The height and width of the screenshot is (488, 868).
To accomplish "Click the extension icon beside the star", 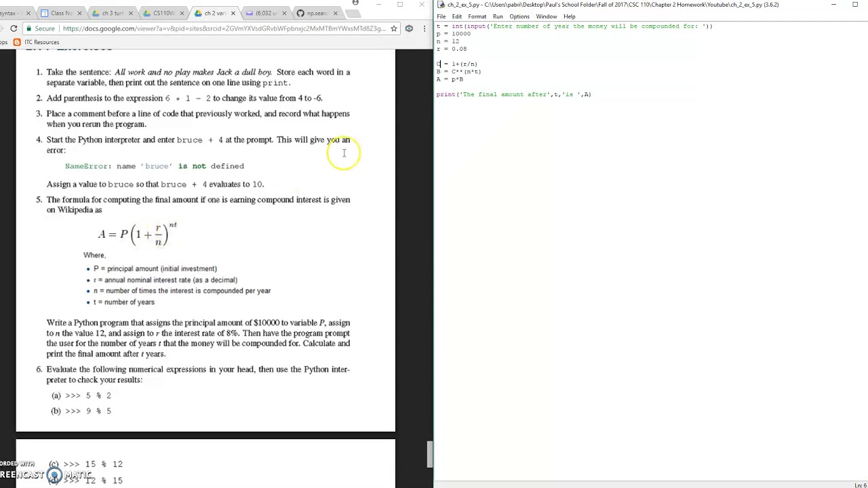I will [x=409, y=28].
